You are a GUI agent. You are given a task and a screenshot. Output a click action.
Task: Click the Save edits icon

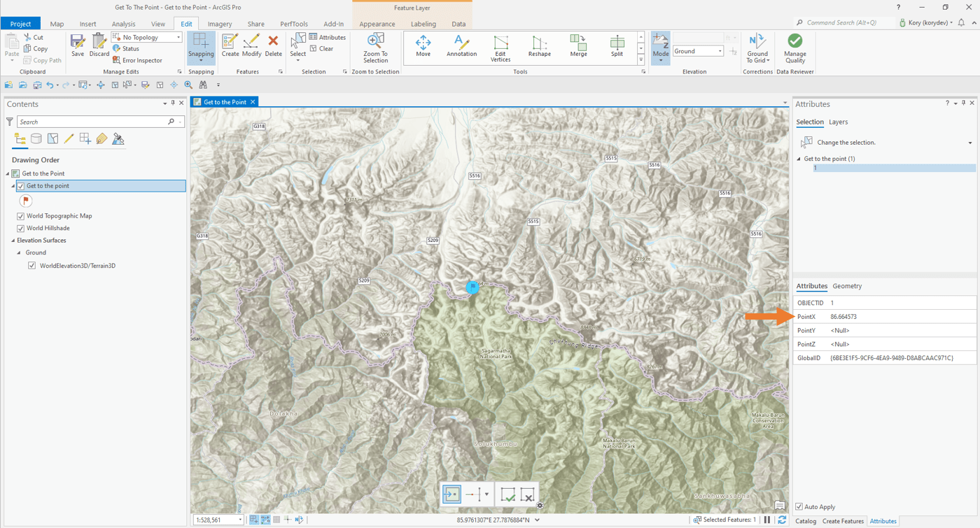pos(78,45)
